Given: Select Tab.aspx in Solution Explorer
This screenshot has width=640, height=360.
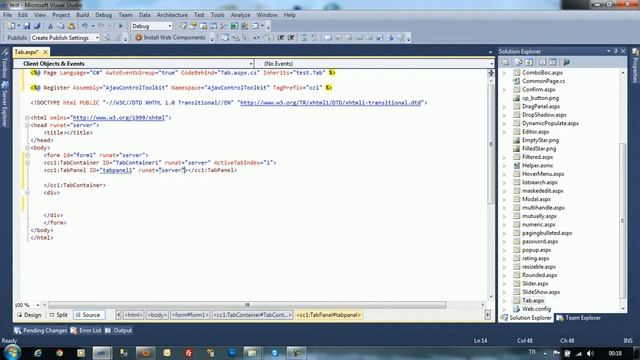Looking at the screenshot, I should pyautogui.click(x=533, y=300).
